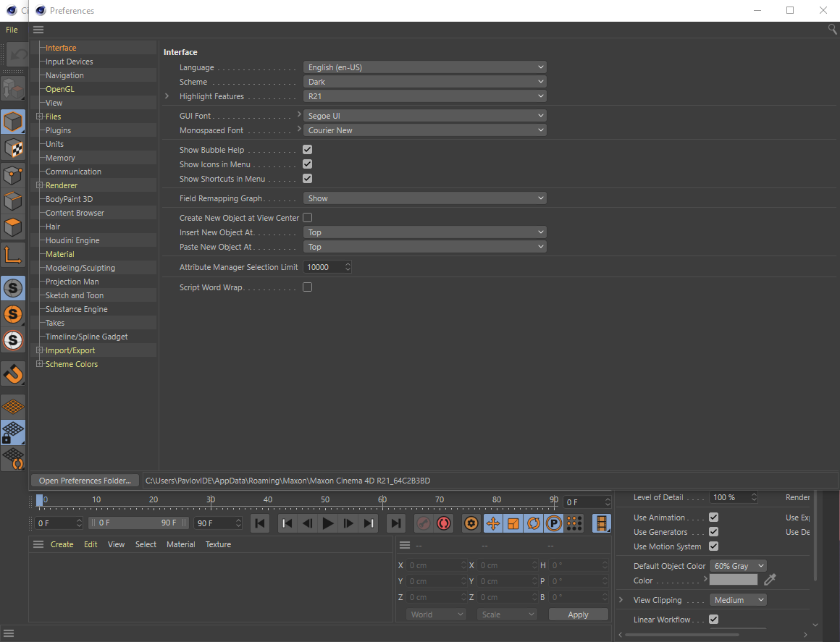The width and height of the screenshot is (840, 642).
Task: Toggle the Enable Snap magnet icon
Action: point(13,373)
